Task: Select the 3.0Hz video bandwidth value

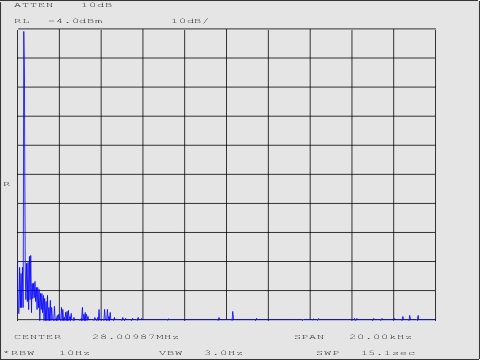Action: (x=223, y=353)
